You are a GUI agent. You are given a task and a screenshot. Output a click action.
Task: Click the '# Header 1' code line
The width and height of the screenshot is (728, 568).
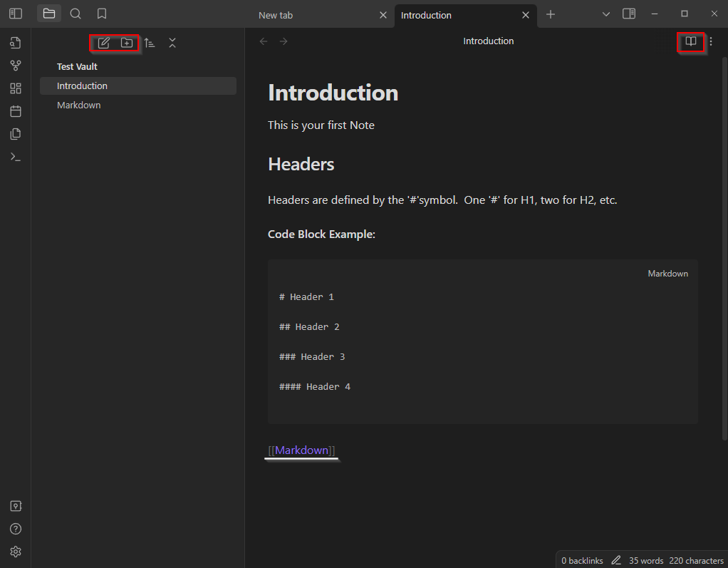click(x=306, y=296)
